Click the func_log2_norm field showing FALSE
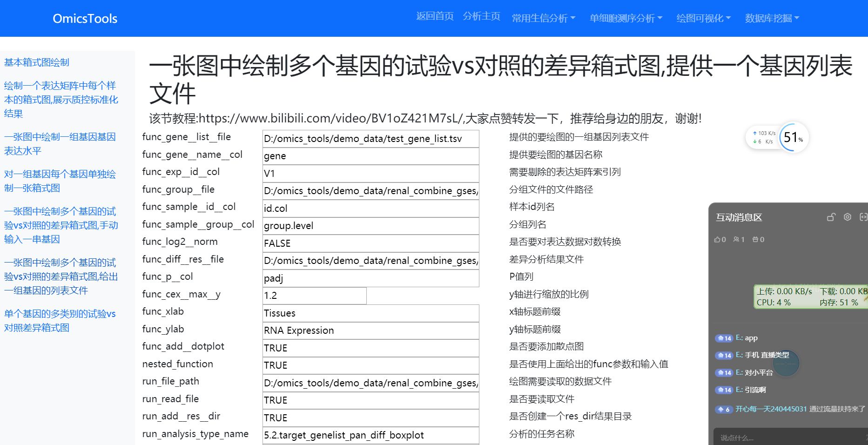868x445 pixels. (371, 243)
